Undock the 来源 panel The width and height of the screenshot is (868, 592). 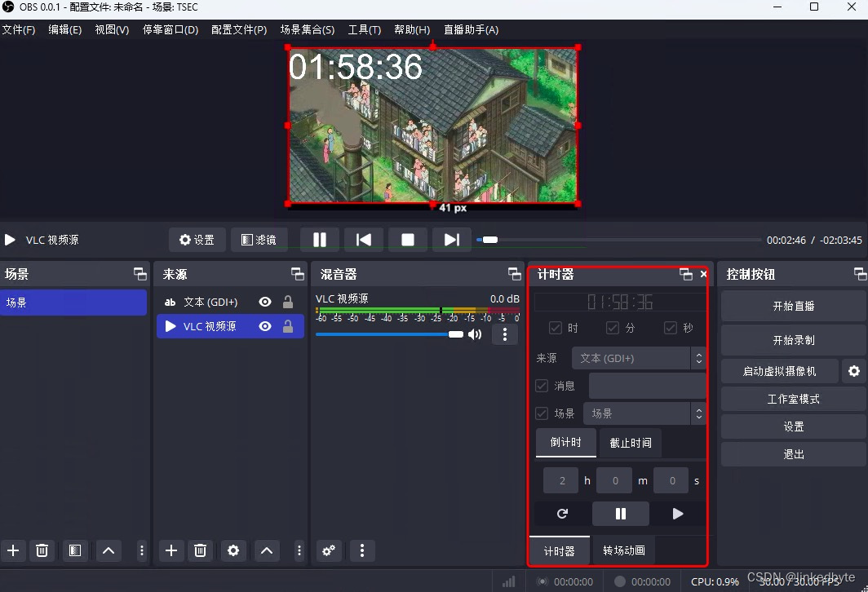click(x=298, y=274)
